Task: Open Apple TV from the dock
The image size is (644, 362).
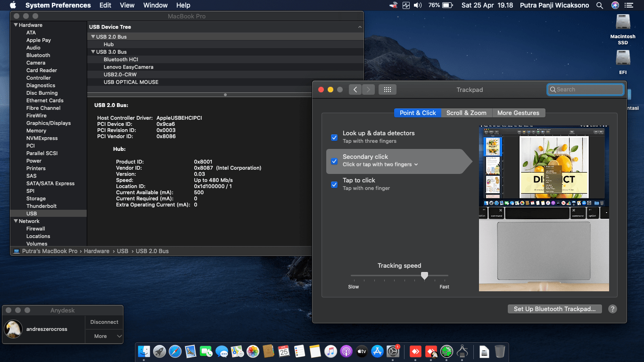Action: pyautogui.click(x=362, y=351)
